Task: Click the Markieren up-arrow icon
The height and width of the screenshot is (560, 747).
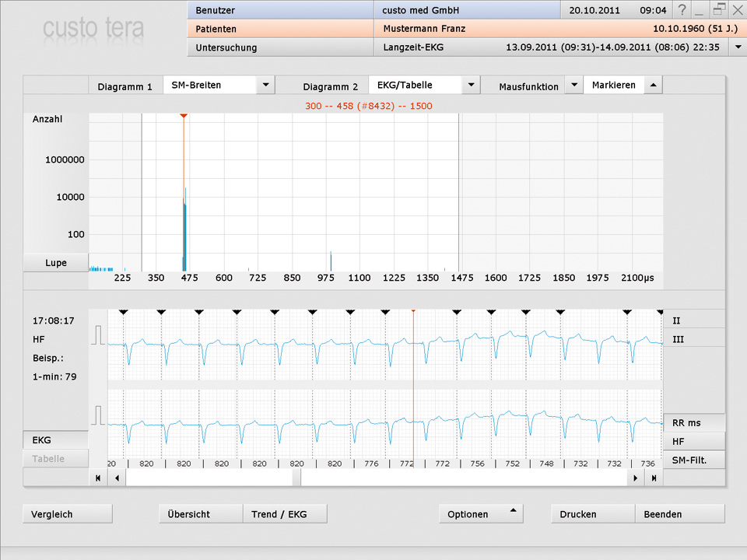Action: coord(653,85)
